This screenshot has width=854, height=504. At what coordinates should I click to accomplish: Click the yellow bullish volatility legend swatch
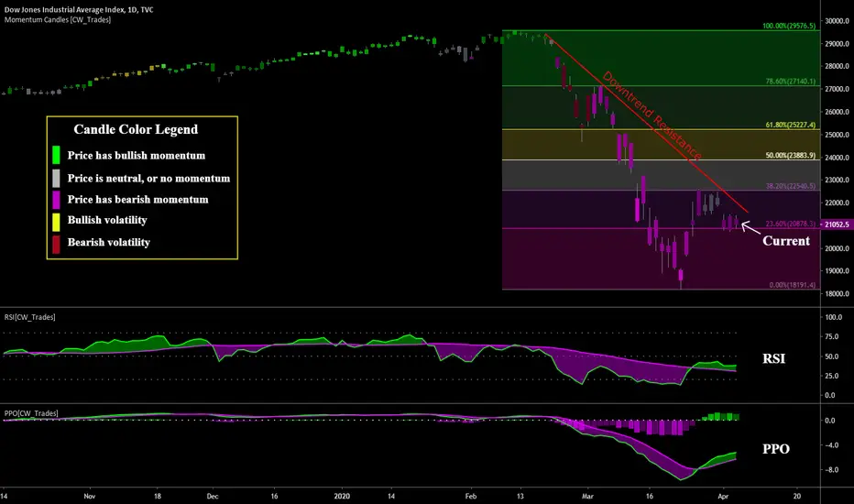(56, 222)
